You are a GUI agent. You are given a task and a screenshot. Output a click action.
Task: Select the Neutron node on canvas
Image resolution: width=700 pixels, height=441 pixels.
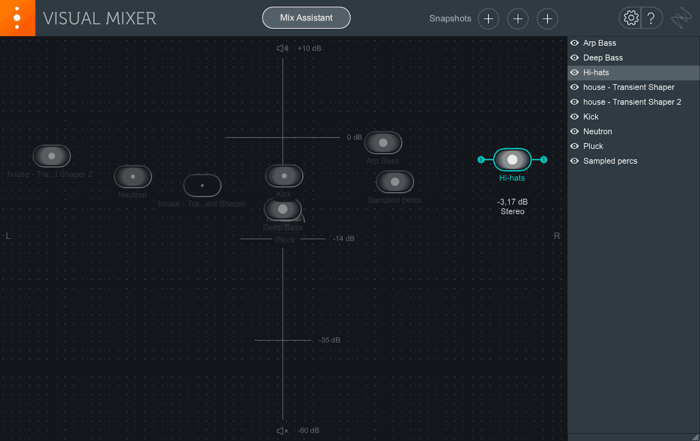point(133,176)
